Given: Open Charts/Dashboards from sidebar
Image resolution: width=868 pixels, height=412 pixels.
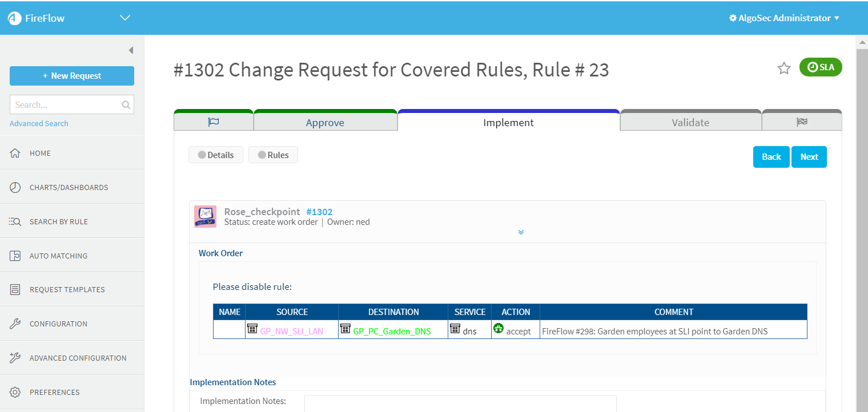Looking at the screenshot, I should 69,187.
